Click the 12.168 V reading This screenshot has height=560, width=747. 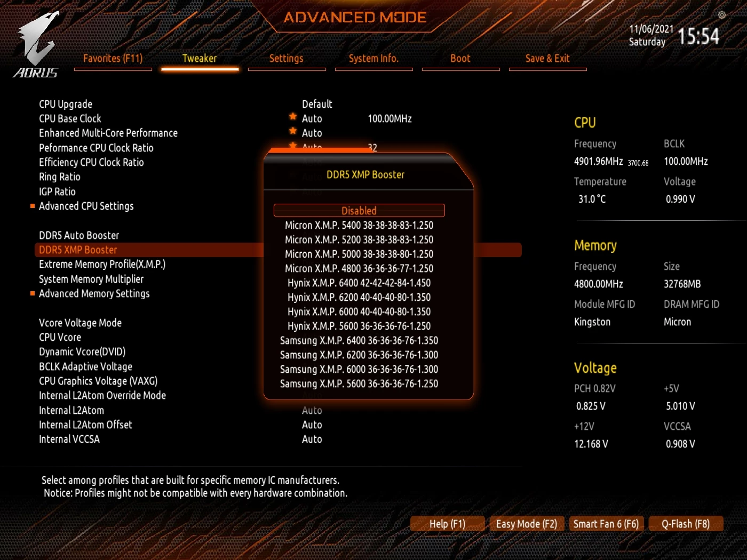point(591,444)
